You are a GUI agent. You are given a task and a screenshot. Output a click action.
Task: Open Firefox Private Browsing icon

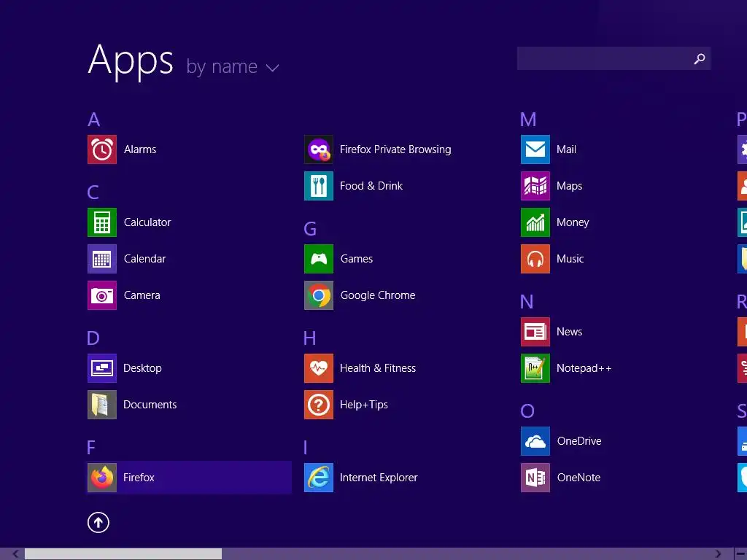319,149
